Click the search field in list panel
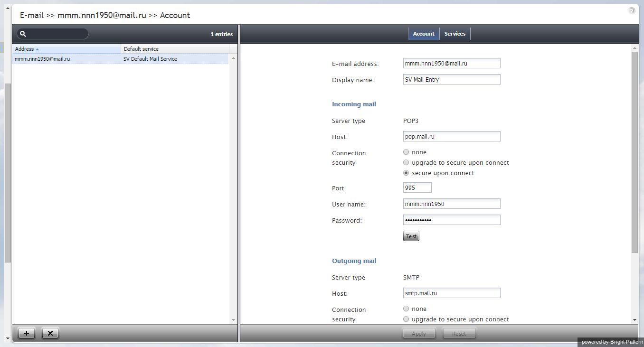Screen dimensions: 644x347 pos(53,34)
